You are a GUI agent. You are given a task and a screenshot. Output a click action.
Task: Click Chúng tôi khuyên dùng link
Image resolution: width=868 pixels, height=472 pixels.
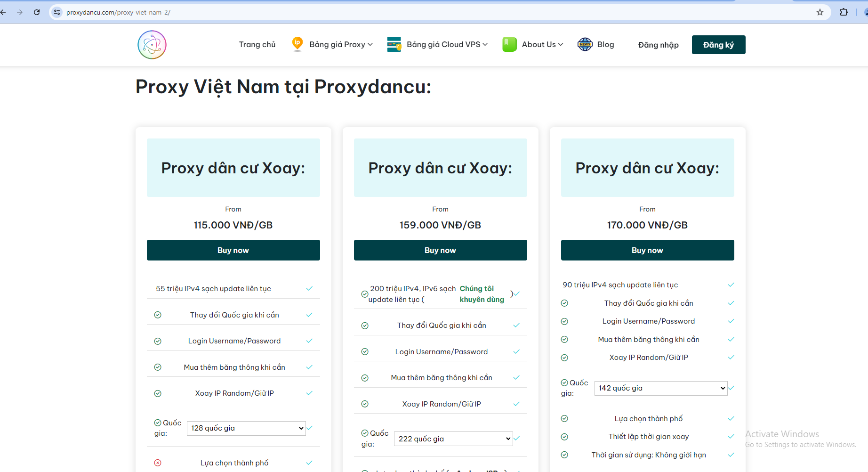482,294
